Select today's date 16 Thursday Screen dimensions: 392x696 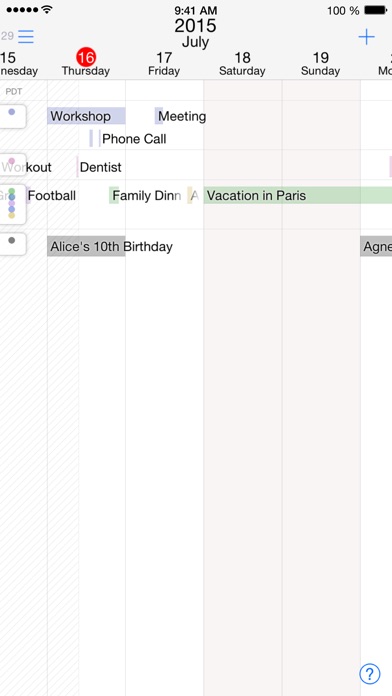coord(86,63)
